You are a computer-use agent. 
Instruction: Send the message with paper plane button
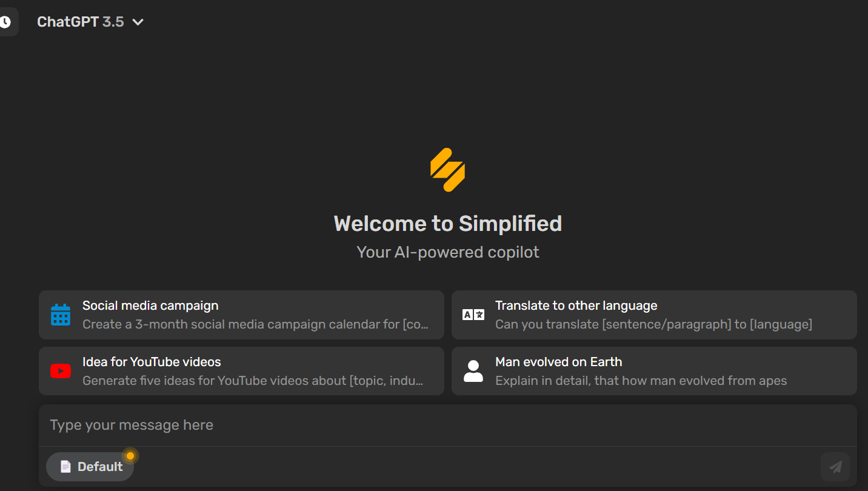tap(835, 467)
